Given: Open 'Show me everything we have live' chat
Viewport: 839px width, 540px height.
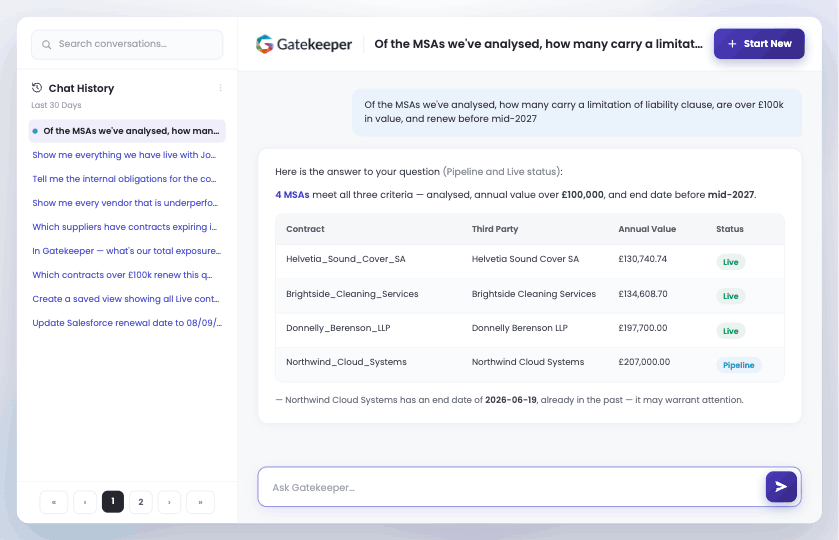Looking at the screenshot, I should 124,155.
